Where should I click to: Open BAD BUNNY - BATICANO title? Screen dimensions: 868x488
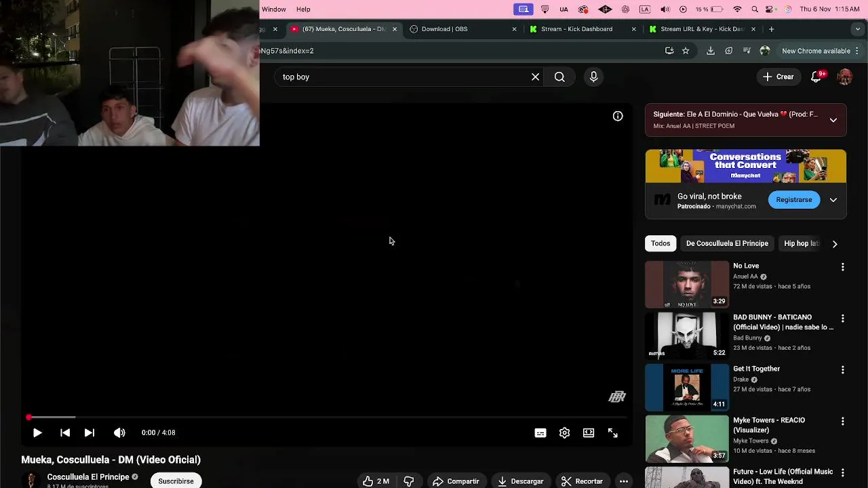click(x=783, y=322)
